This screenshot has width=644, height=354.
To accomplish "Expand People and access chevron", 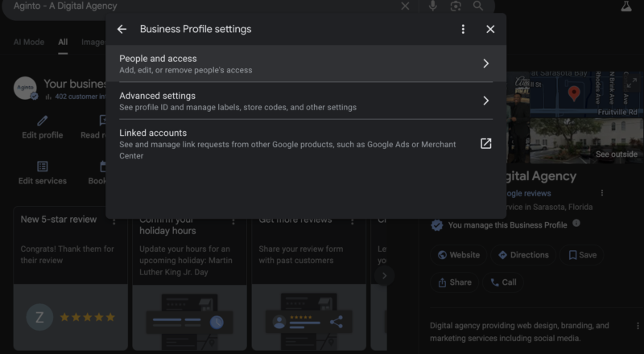I will [x=485, y=64].
